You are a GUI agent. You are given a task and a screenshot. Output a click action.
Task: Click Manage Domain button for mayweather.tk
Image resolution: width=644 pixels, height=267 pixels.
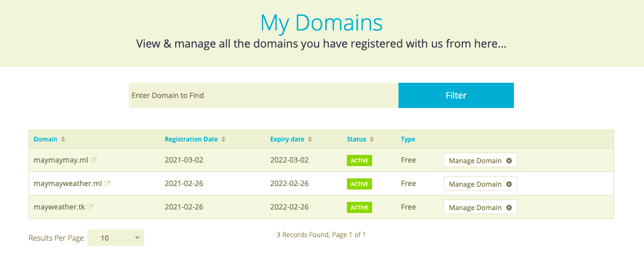(480, 207)
